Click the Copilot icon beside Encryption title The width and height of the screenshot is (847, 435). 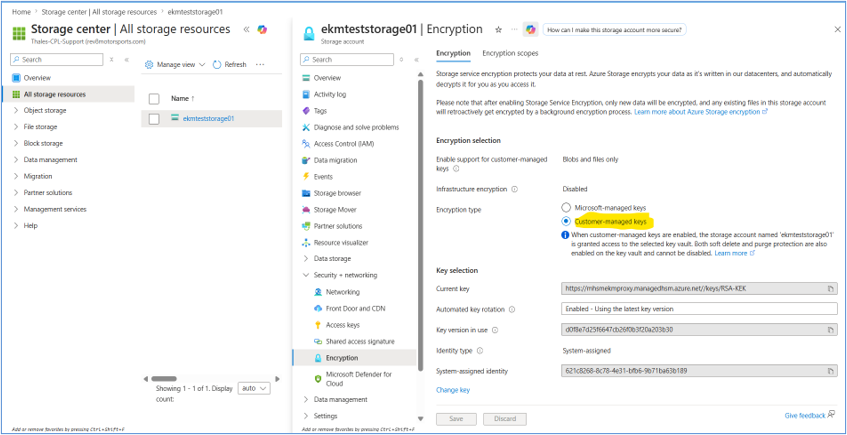[530, 30]
